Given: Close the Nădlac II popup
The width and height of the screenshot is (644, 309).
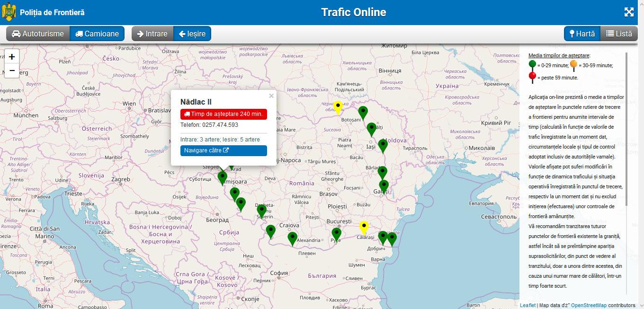Looking at the screenshot, I should pyautogui.click(x=271, y=96).
